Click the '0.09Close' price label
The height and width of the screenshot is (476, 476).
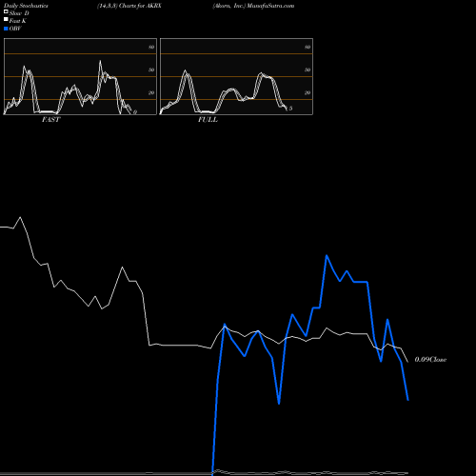[x=430, y=360]
